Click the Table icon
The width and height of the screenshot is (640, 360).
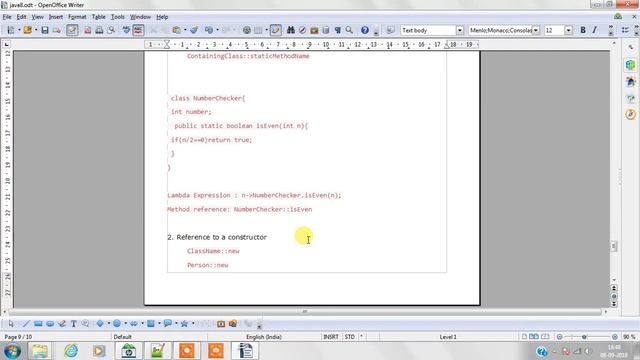point(258,30)
